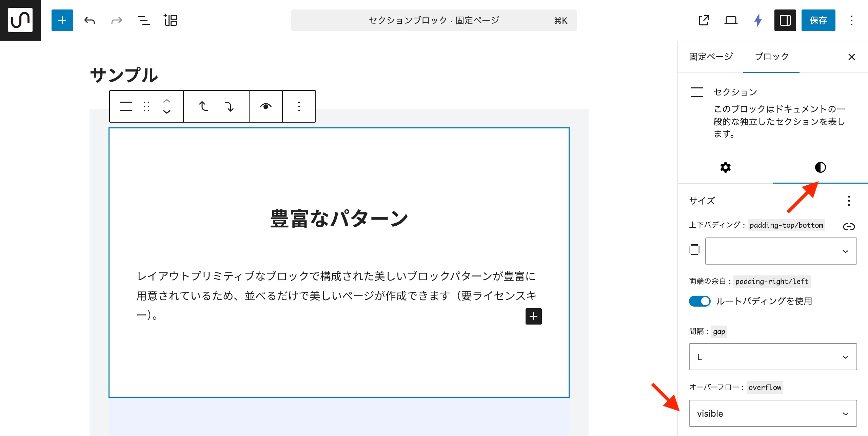Open the gap dropdown showing L
Viewport: 868px width, 436px height.
(x=773, y=357)
